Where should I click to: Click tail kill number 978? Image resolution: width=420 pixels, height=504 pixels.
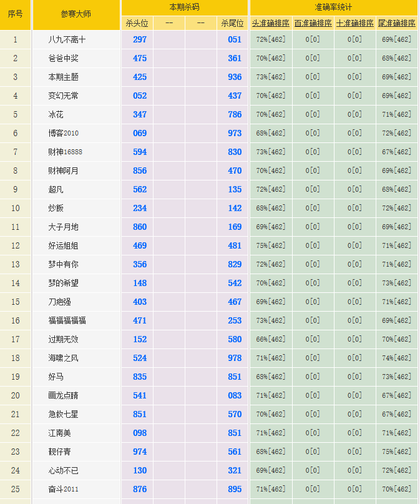235,358
